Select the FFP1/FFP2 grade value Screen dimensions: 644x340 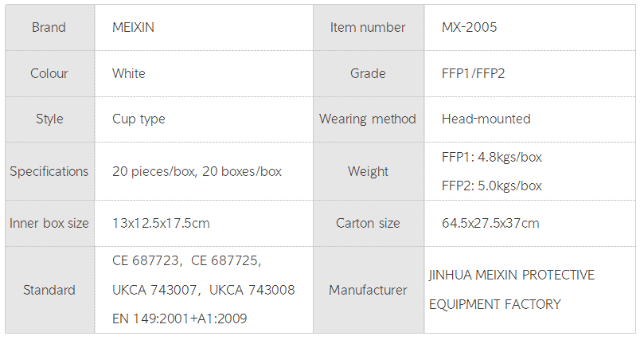coord(474,73)
